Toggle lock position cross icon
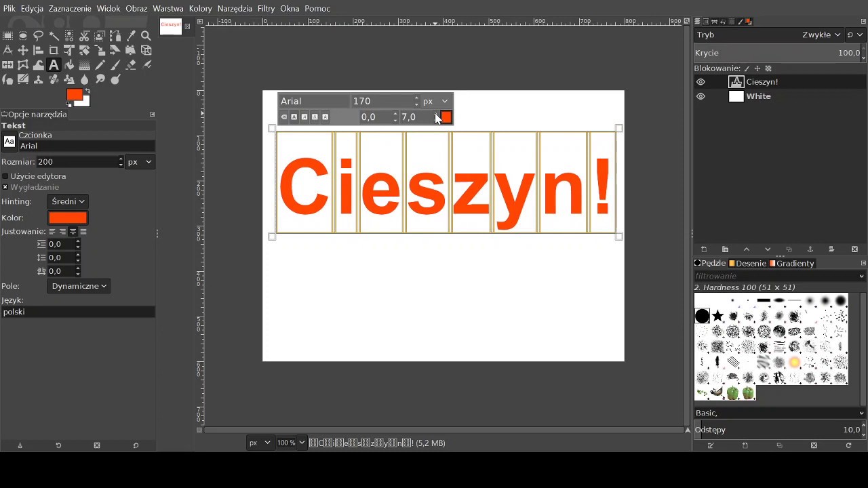 757,68
